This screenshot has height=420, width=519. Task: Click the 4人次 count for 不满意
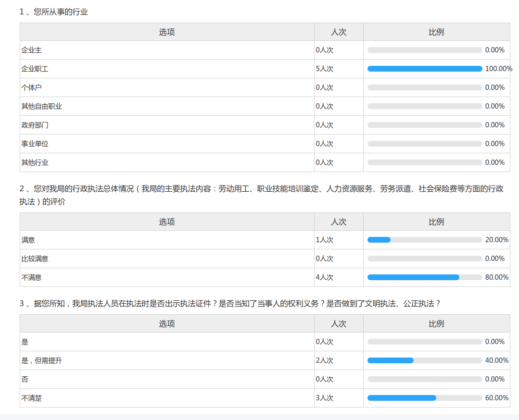(x=324, y=277)
